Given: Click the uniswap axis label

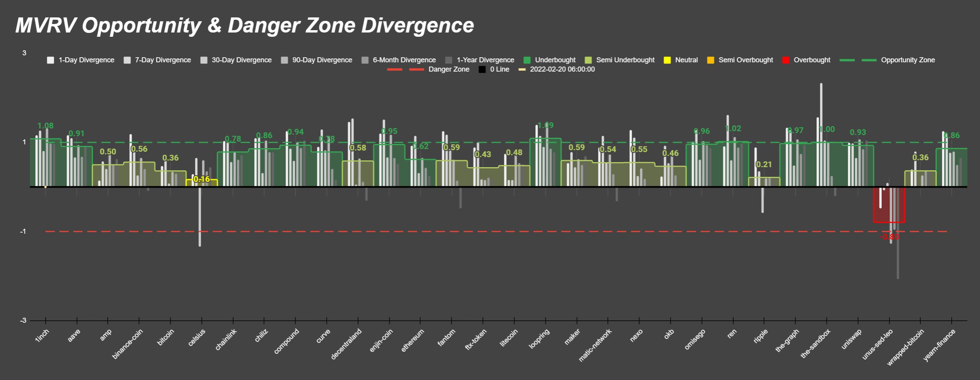Looking at the screenshot, I should point(851,339).
